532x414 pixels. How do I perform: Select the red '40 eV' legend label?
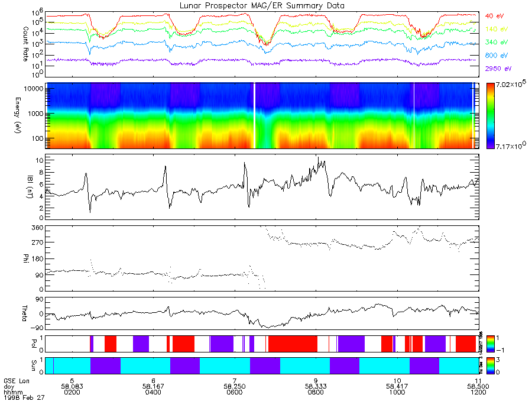[x=494, y=16]
